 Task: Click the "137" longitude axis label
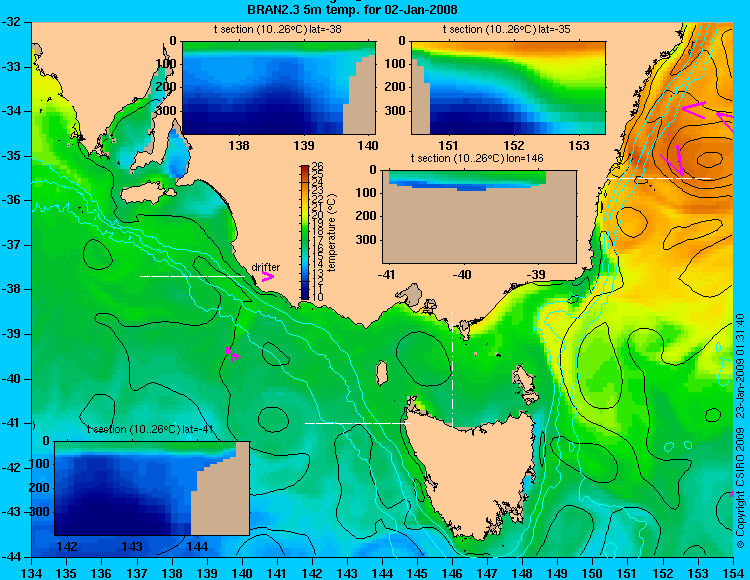(x=137, y=573)
